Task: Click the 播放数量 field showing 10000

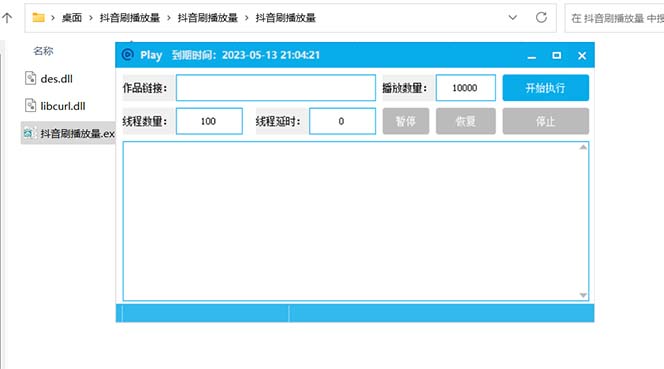Action: [x=466, y=88]
